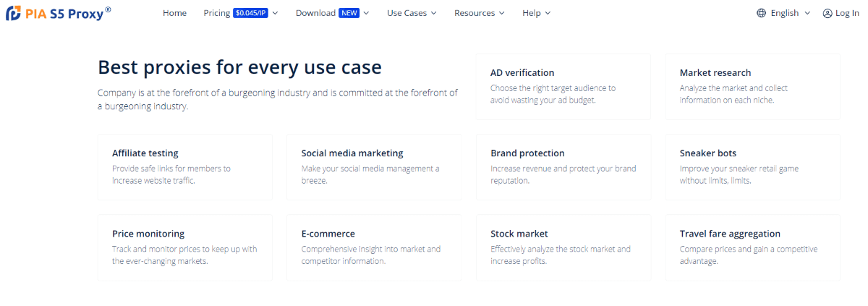
Task: Click the 'Company is at the forefront' description line
Action: [278, 93]
